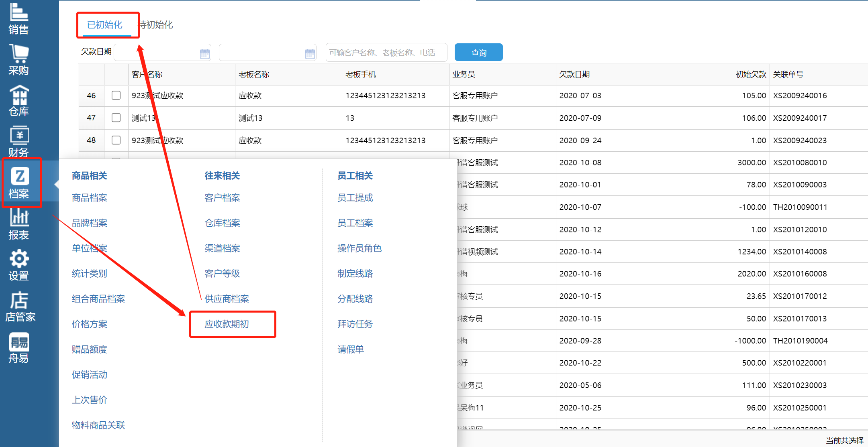
Task: Open 员工档案 from the menu
Action: pyautogui.click(x=355, y=223)
